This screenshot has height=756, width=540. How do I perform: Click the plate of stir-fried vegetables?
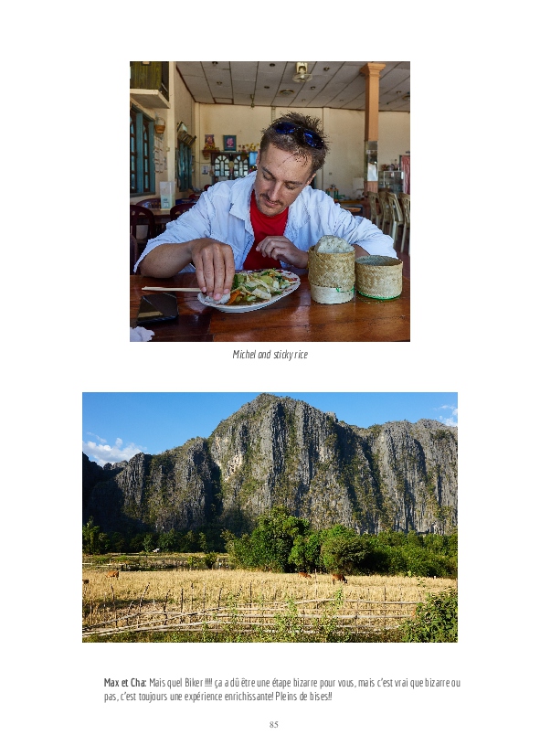pyautogui.click(x=250, y=291)
